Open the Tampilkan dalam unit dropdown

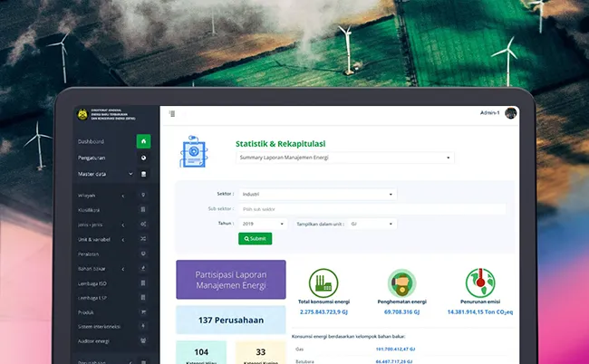(372, 223)
